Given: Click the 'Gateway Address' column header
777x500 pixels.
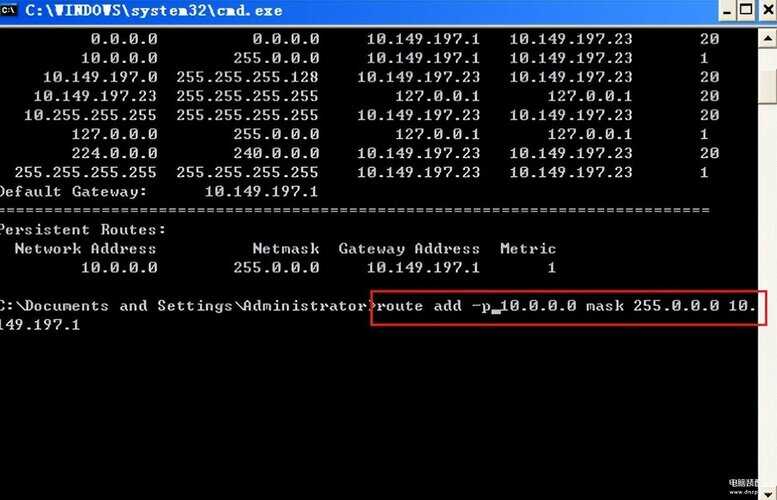Looking at the screenshot, I should (x=409, y=248).
